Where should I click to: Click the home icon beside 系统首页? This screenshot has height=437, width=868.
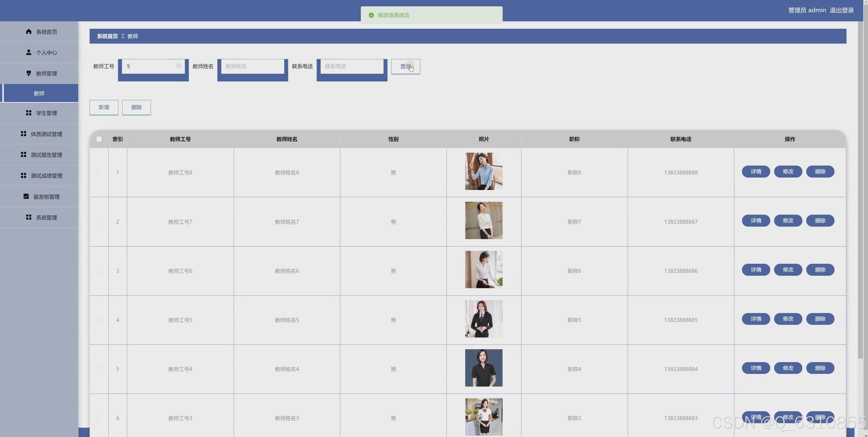(x=29, y=32)
